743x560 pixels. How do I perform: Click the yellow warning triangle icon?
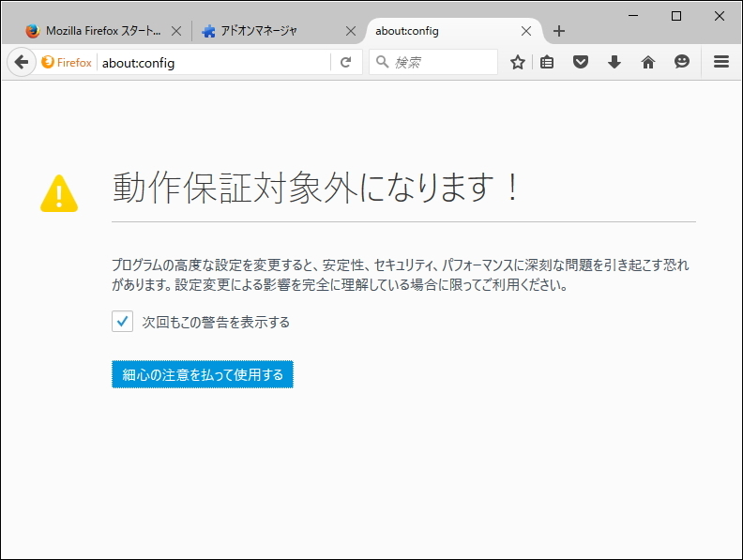coord(59,193)
